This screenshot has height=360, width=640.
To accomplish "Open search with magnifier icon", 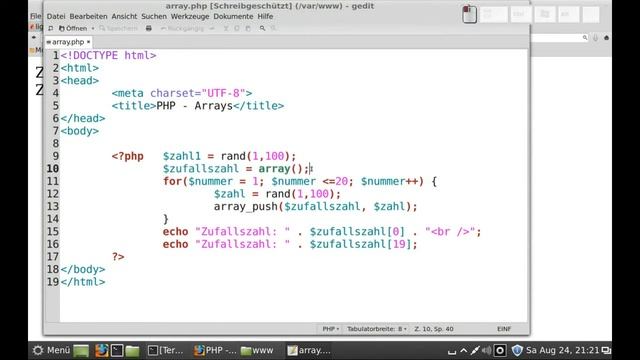I will tap(262, 29).
